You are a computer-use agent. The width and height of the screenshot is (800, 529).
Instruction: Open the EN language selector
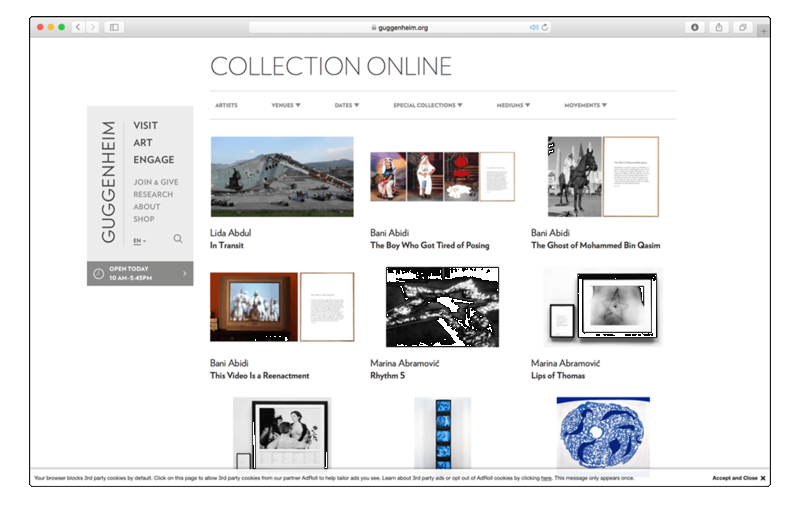[x=139, y=241]
